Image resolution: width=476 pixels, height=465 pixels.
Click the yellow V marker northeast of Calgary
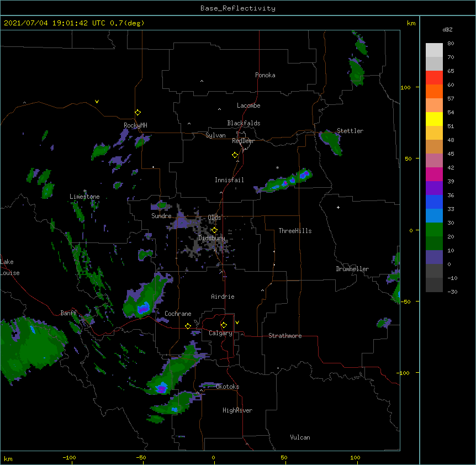pyautogui.click(x=237, y=323)
